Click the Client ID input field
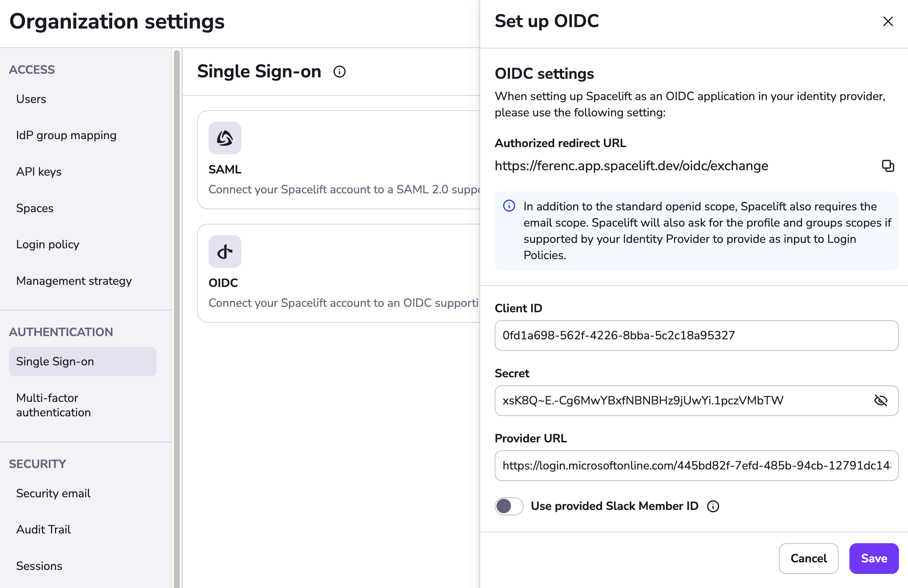Image resolution: width=908 pixels, height=588 pixels. click(x=696, y=336)
